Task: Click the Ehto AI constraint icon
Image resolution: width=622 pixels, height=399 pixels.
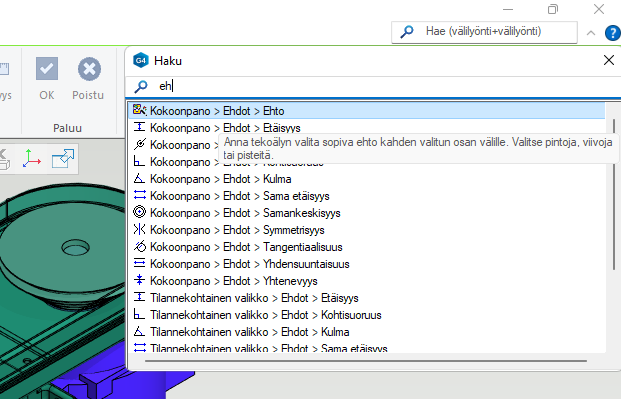Action: click(x=139, y=109)
